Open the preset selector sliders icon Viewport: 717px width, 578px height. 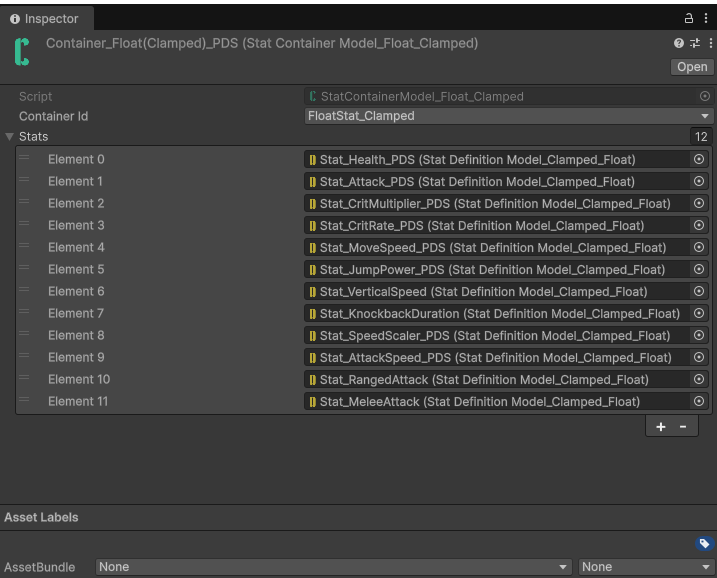(x=695, y=43)
